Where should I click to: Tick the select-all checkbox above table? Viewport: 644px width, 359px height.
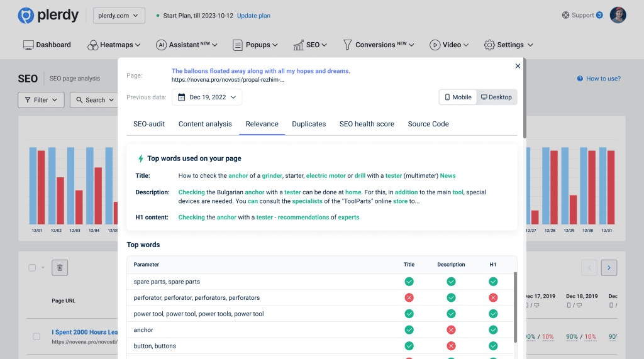[x=32, y=268]
